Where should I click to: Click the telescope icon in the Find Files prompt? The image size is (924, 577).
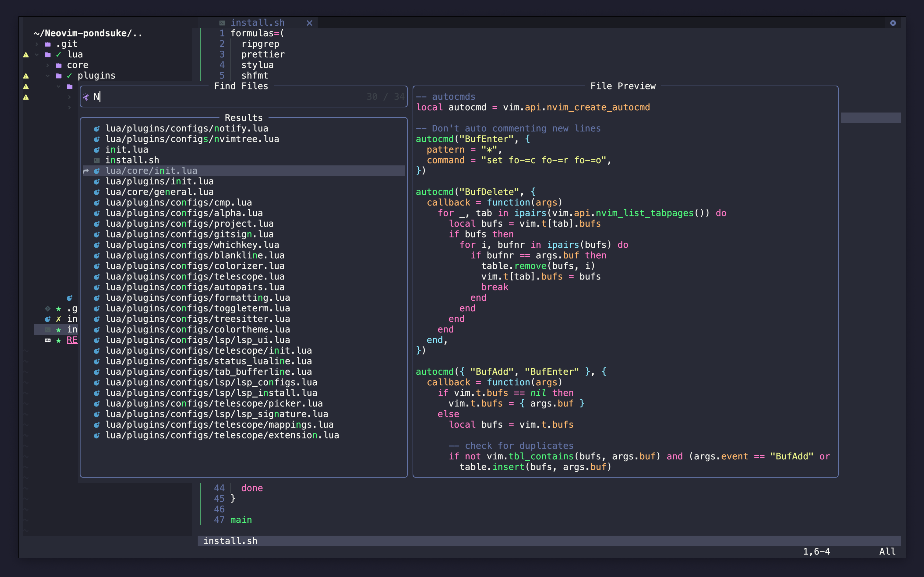86,97
